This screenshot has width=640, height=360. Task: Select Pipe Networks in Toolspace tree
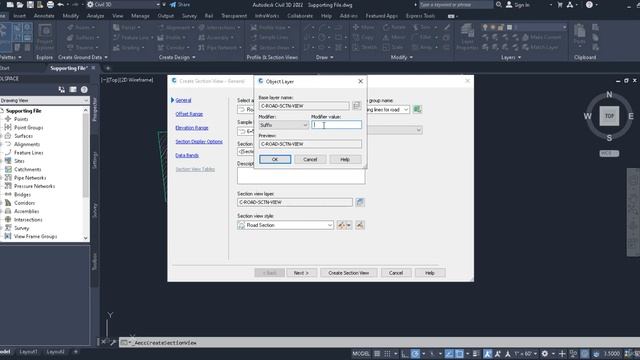(x=30, y=178)
